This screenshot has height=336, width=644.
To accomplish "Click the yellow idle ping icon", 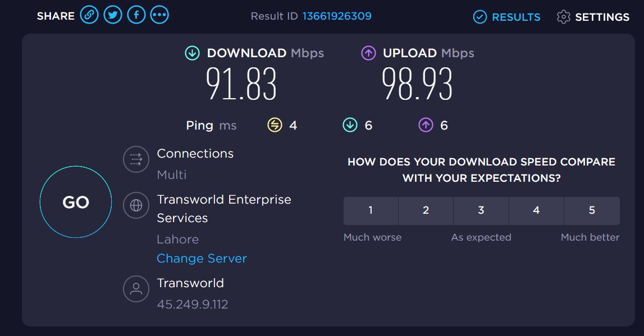I will (x=275, y=125).
